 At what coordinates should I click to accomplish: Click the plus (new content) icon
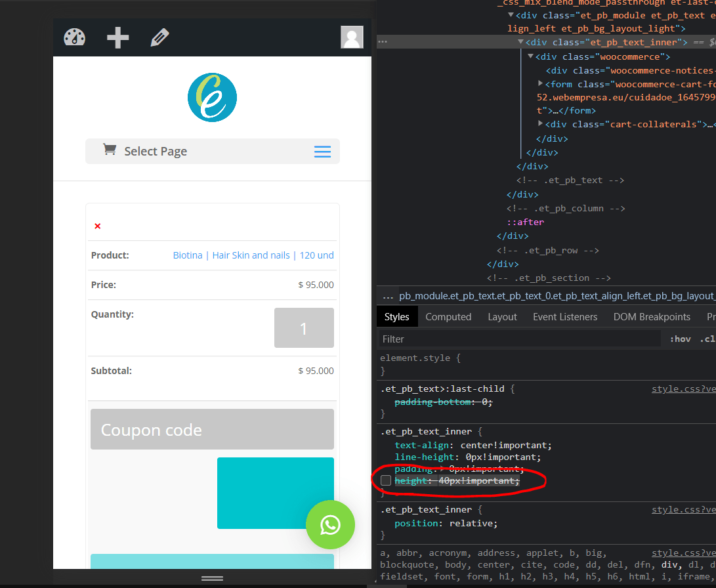(118, 37)
